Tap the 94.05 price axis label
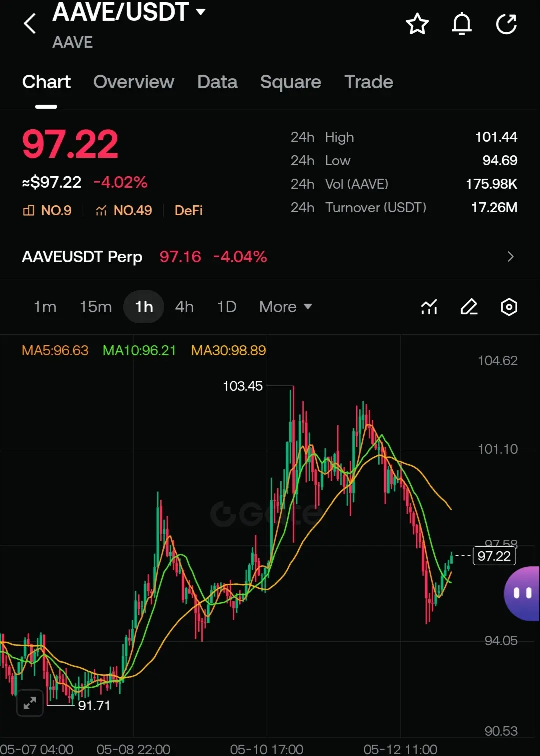 [501, 640]
